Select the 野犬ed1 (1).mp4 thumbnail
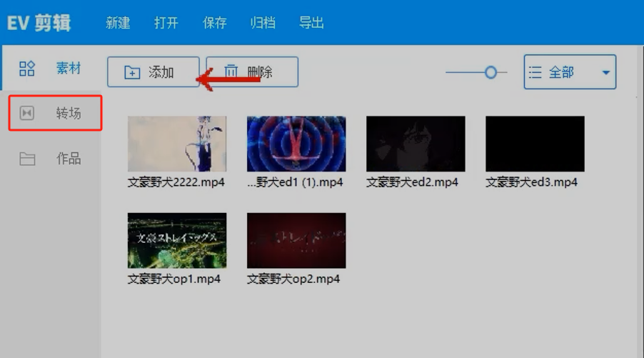 click(x=296, y=144)
